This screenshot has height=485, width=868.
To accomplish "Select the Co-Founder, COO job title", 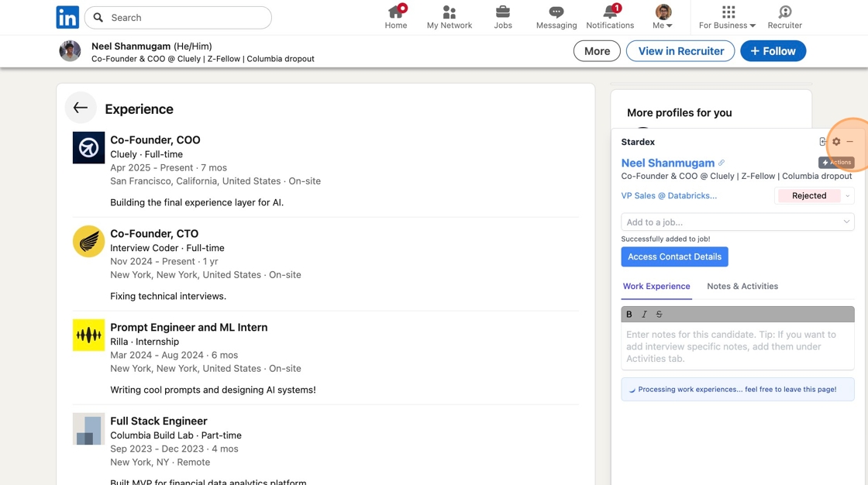I will tap(155, 140).
